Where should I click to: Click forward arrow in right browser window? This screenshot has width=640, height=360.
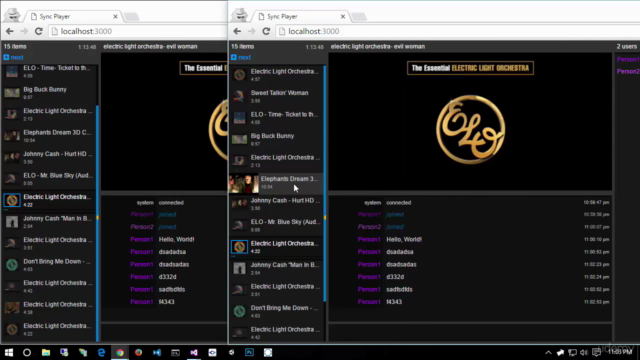(x=251, y=31)
